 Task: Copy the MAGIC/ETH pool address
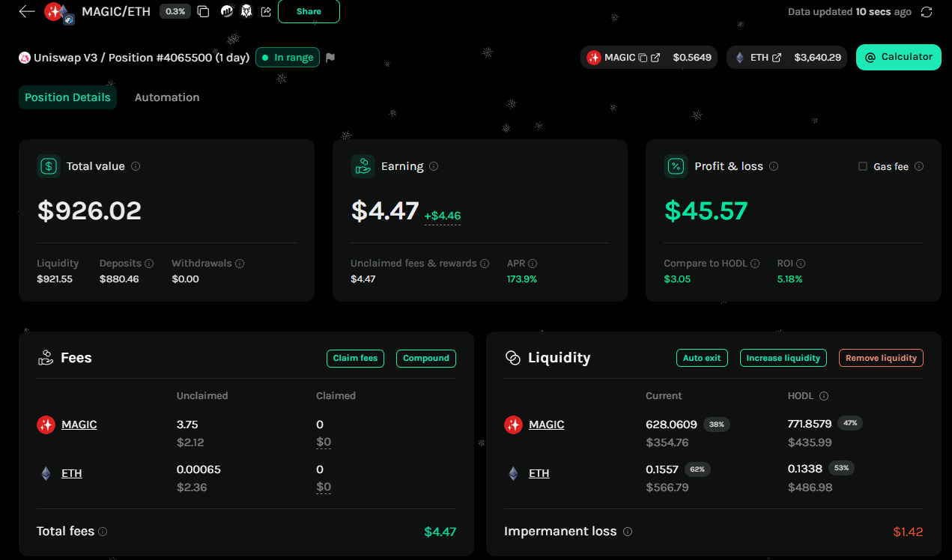coord(203,11)
